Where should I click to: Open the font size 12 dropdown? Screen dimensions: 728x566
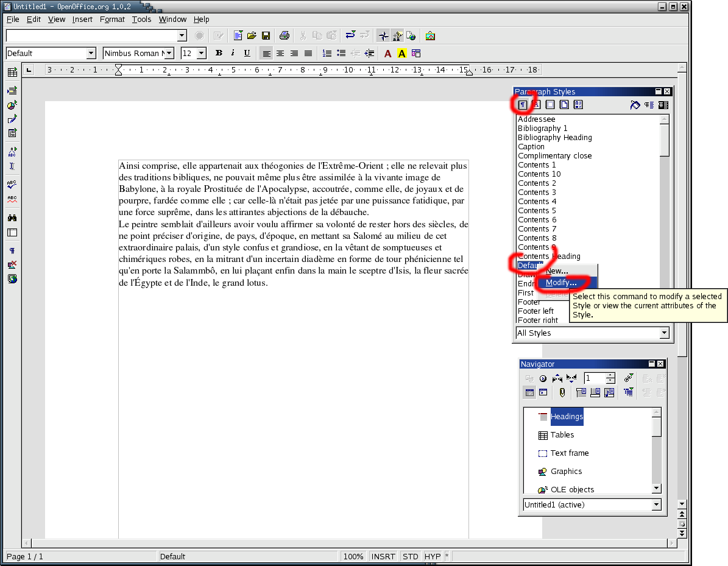tap(202, 54)
